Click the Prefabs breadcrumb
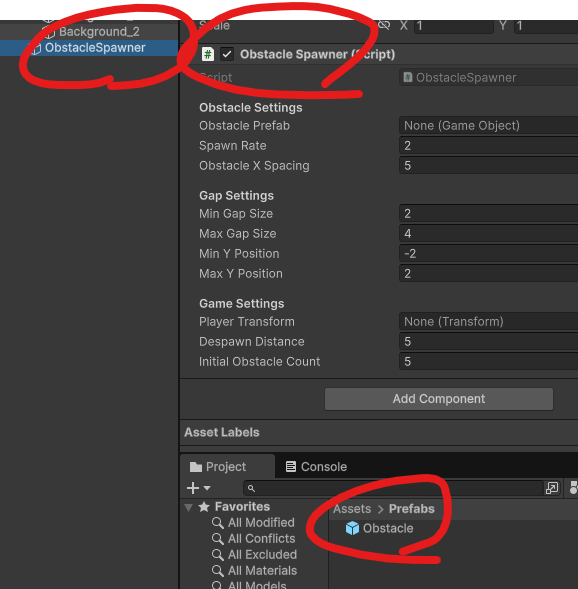The width and height of the screenshot is (578, 589). coord(412,509)
